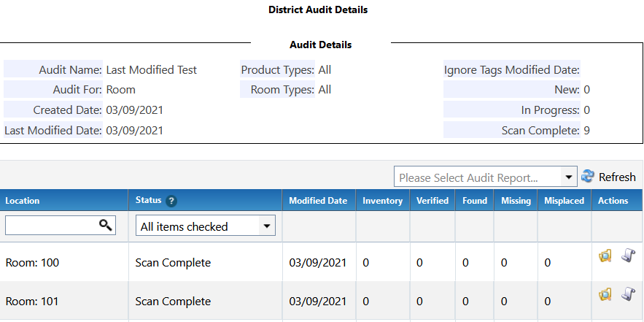This screenshot has width=644, height=322.
Task: Click the Actions column header
Action: click(x=613, y=201)
